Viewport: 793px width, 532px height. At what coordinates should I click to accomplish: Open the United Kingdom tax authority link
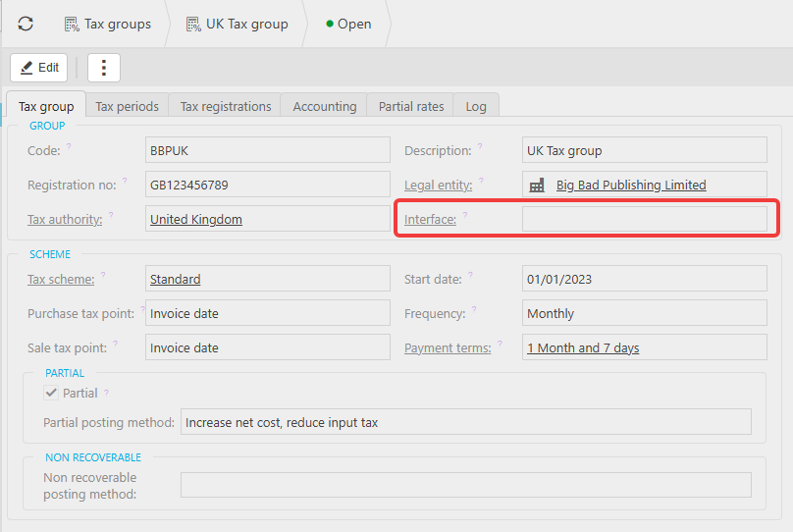click(x=196, y=220)
